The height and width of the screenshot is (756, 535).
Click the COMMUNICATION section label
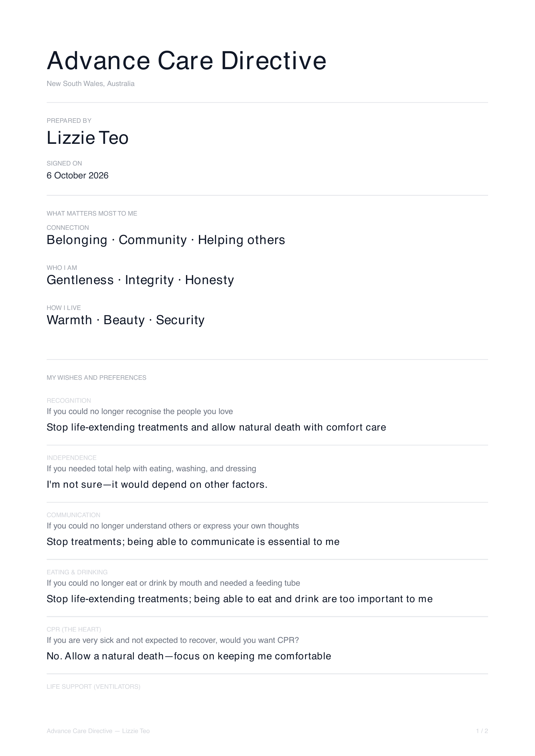pyautogui.click(x=73, y=515)
